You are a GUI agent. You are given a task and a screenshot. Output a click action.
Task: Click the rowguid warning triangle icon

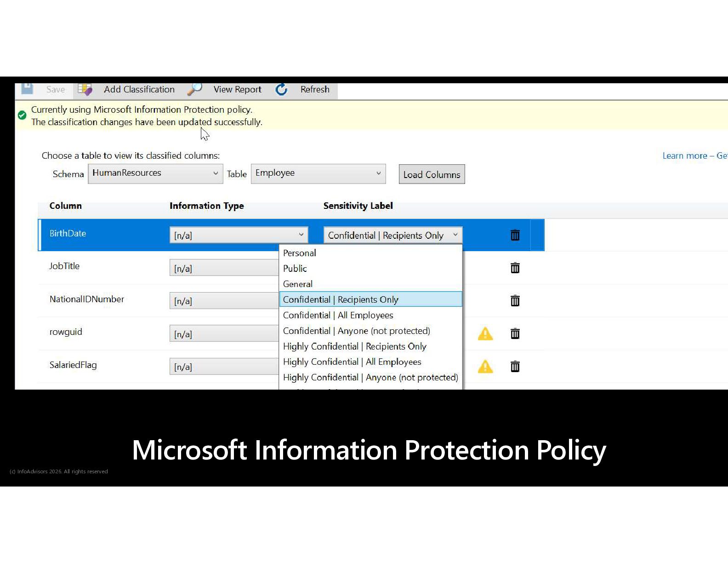point(485,333)
